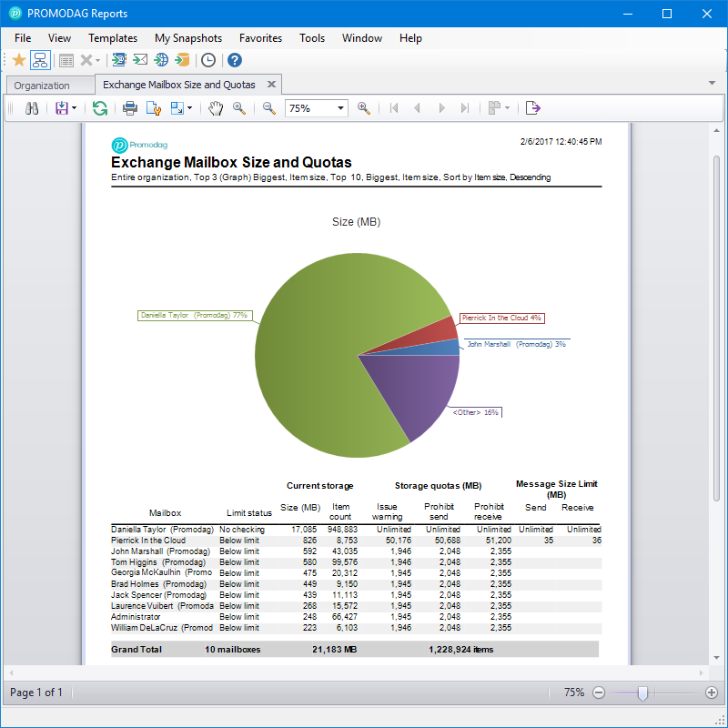The height and width of the screenshot is (728, 728).
Task: Click the 'No checking' limit status cell
Action: click(x=242, y=530)
